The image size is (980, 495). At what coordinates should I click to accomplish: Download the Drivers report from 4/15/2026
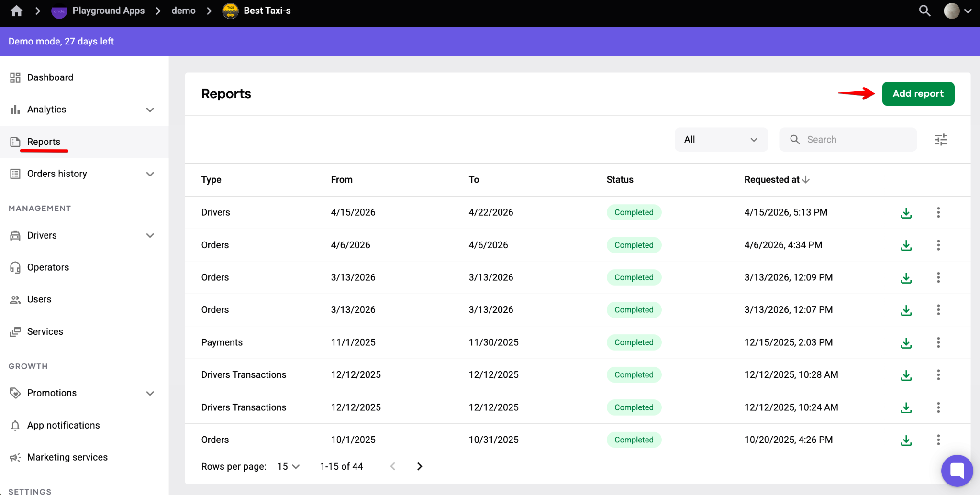[x=906, y=213]
